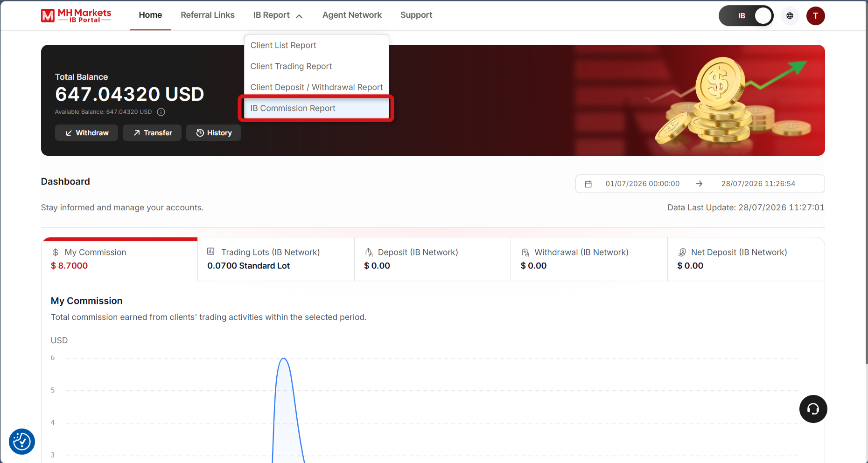Click the available balance info icon
This screenshot has width=868, height=463.
[x=161, y=112]
